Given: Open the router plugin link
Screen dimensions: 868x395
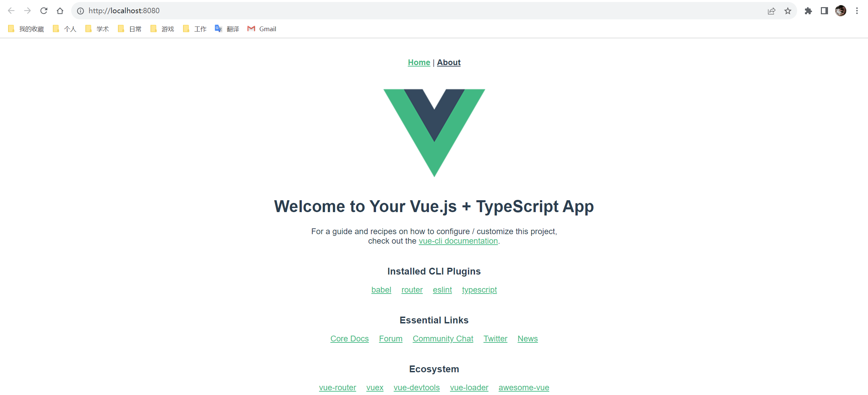Looking at the screenshot, I should [412, 290].
